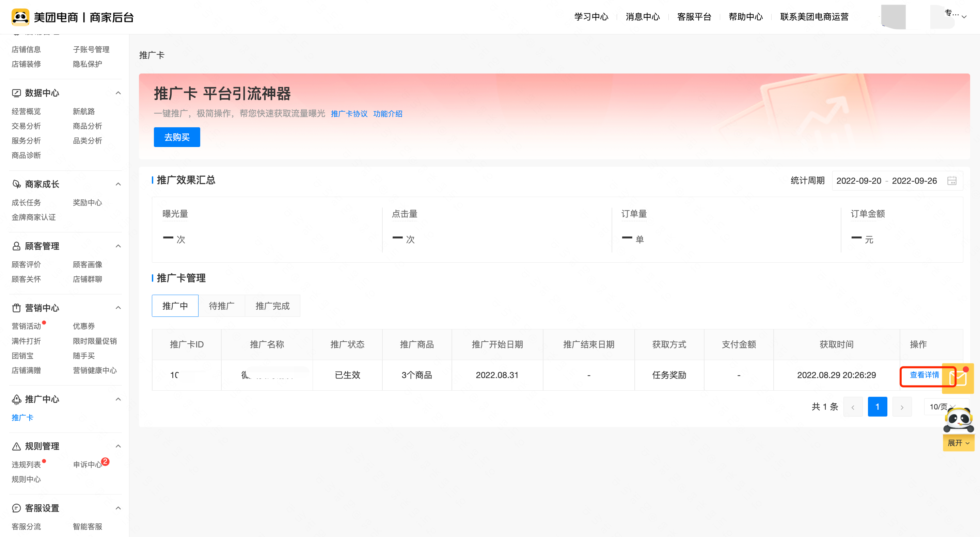980x537 pixels.
Task: Collapse the 顾客管理 sidebar section
Action: click(x=118, y=246)
